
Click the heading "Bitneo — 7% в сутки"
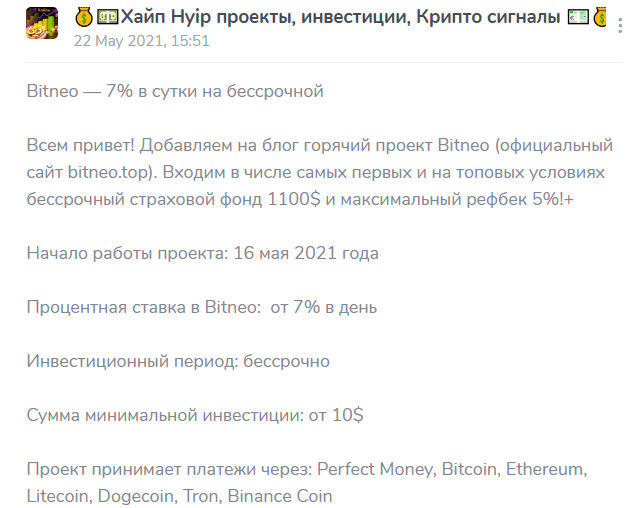click(175, 92)
